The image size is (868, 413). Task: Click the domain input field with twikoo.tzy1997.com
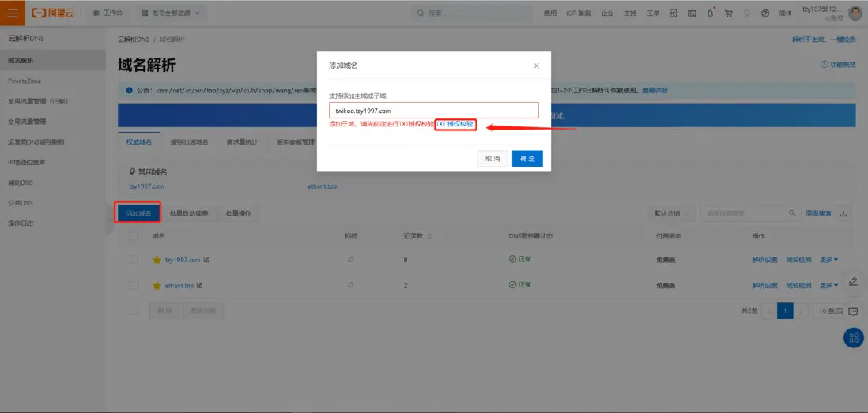click(433, 110)
